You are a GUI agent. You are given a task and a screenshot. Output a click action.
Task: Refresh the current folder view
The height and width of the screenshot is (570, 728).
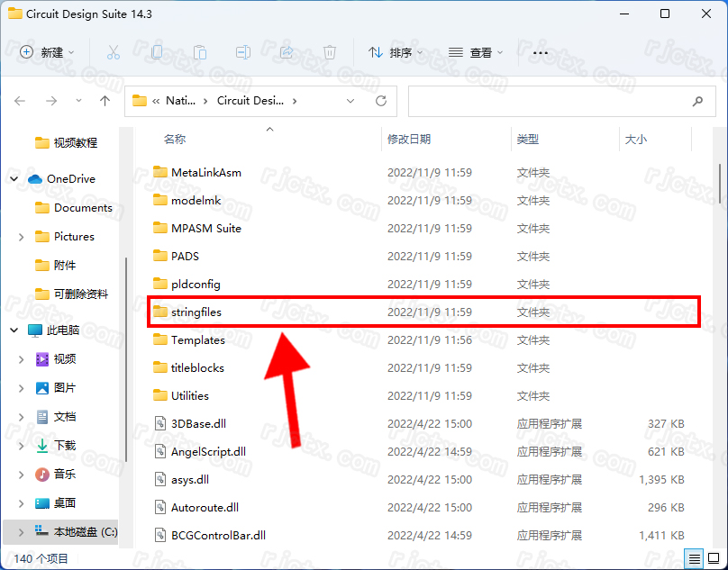pos(381,101)
